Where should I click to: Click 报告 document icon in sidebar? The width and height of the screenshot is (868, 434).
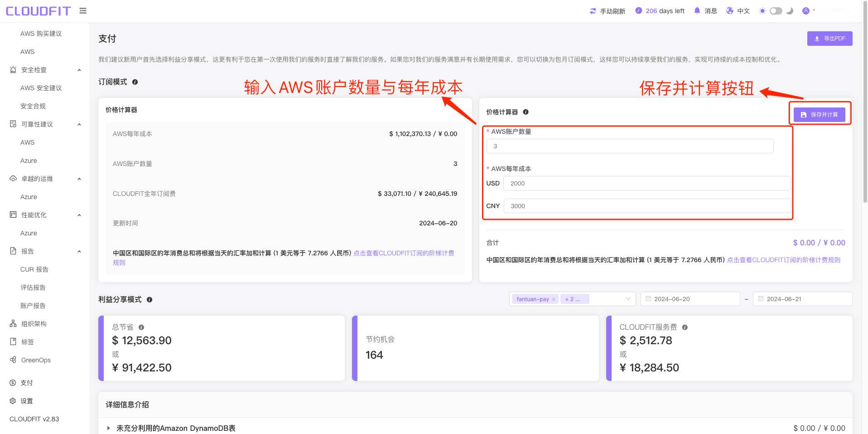13,251
